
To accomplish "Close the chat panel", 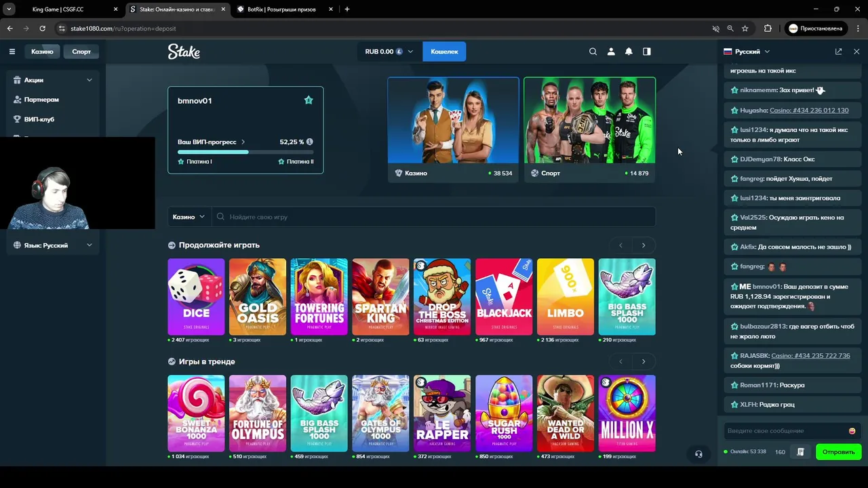I will coord(856,52).
